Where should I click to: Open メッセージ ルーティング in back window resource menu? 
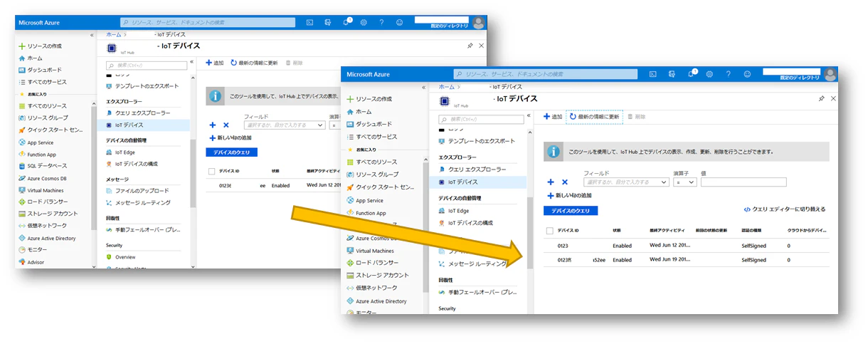coord(138,202)
